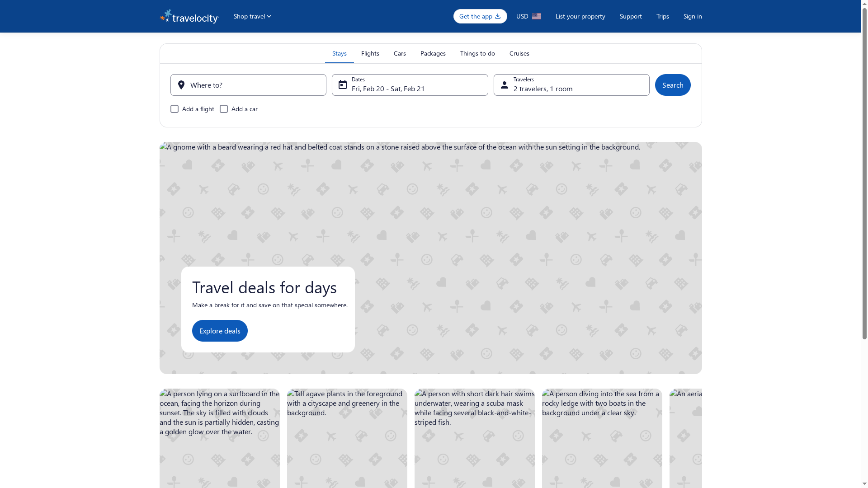868x488 pixels.
Task: Click the US flag next to USD
Action: point(537,16)
